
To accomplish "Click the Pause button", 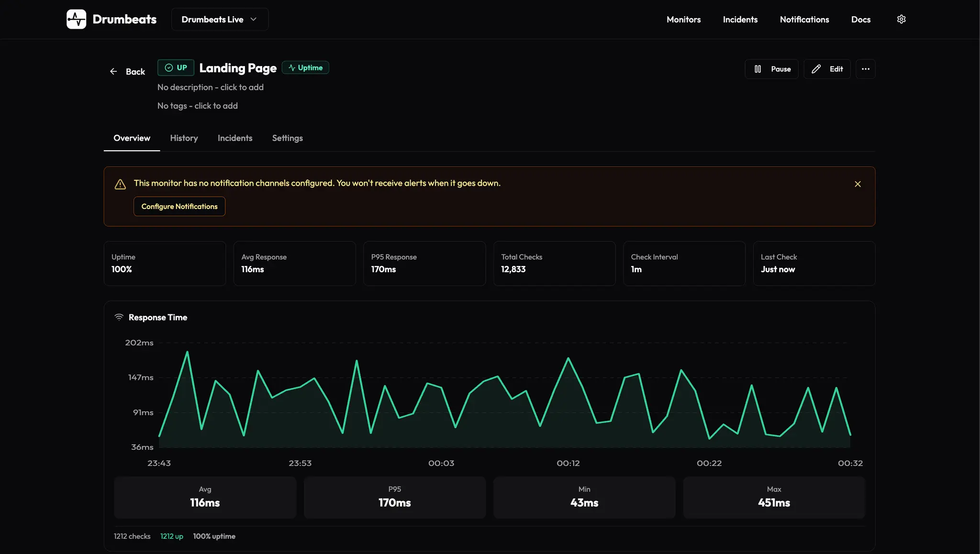I will coord(771,69).
